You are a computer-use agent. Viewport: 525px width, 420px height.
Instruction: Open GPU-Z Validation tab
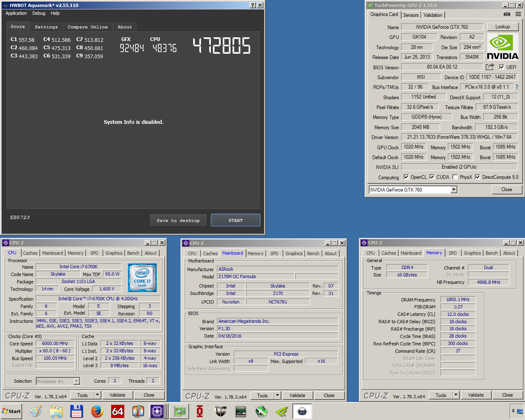433,15
